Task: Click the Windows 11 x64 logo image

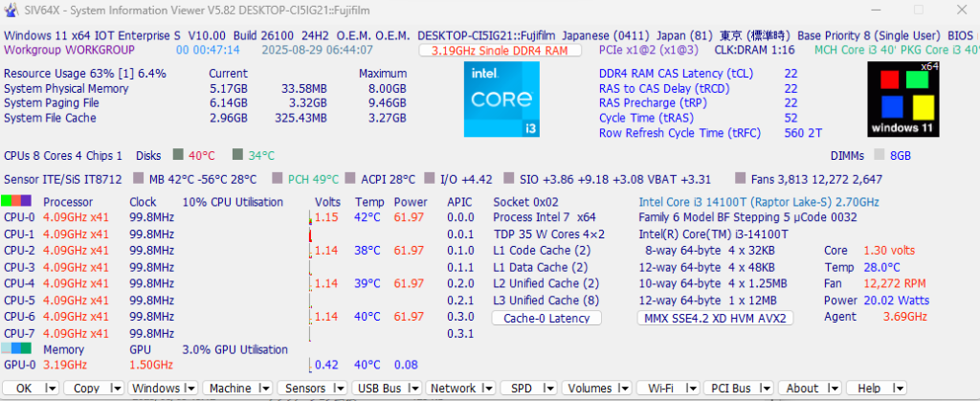Action: coord(903,100)
